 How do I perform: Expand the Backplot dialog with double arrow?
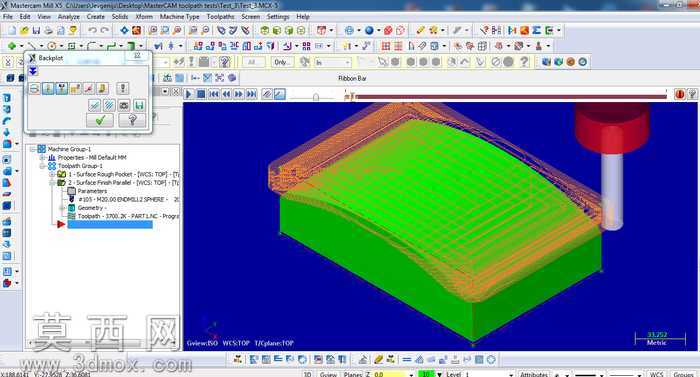click(x=33, y=71)
